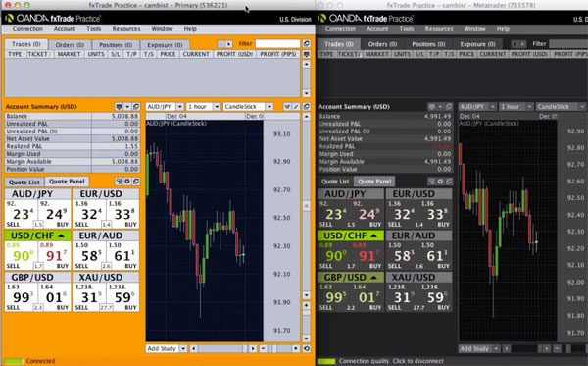
Task: Open Connection menu in Primary window
Action: (x=27, y=28)
